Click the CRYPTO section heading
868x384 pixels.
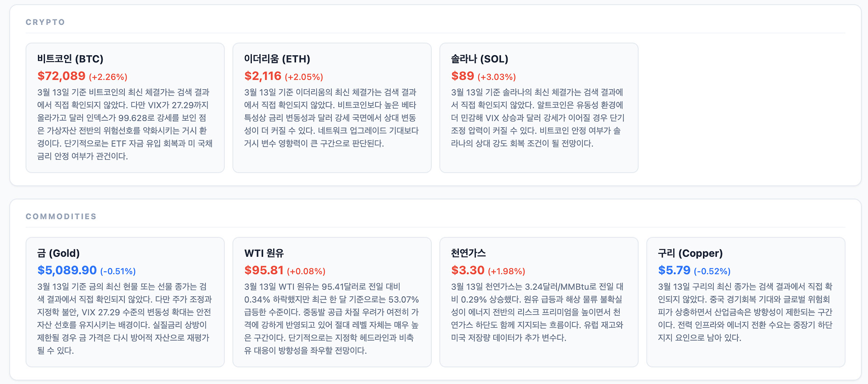click(45, 22)
